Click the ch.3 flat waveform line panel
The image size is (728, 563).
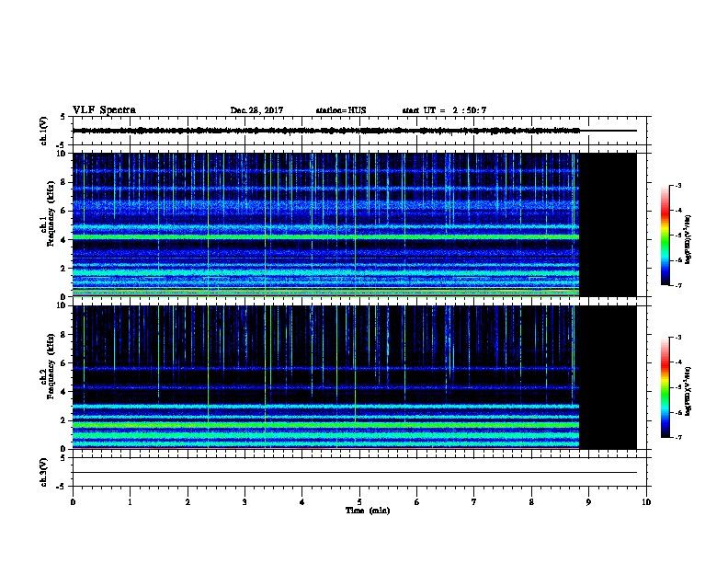359,472
